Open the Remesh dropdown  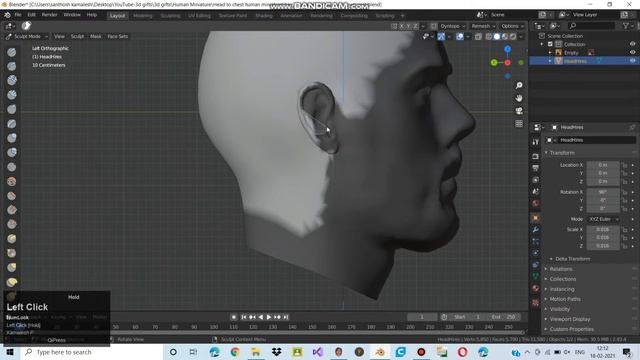[x=483, y=26]
